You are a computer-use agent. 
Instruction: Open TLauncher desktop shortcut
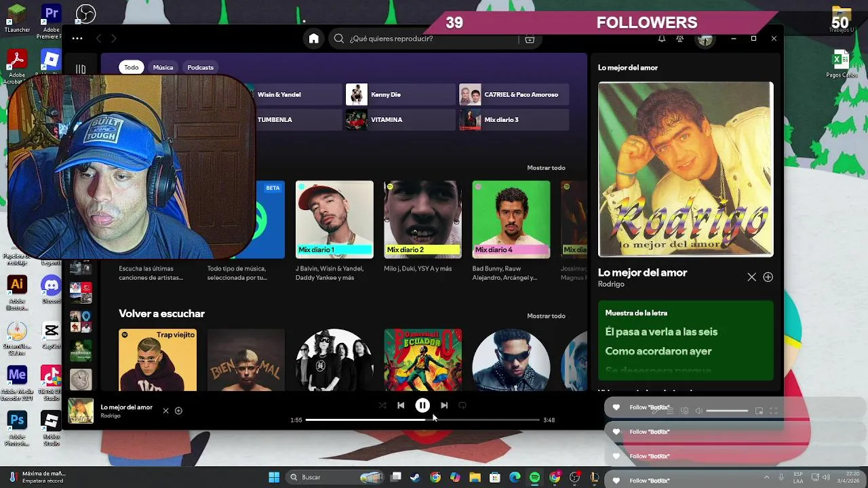point(17,18)
